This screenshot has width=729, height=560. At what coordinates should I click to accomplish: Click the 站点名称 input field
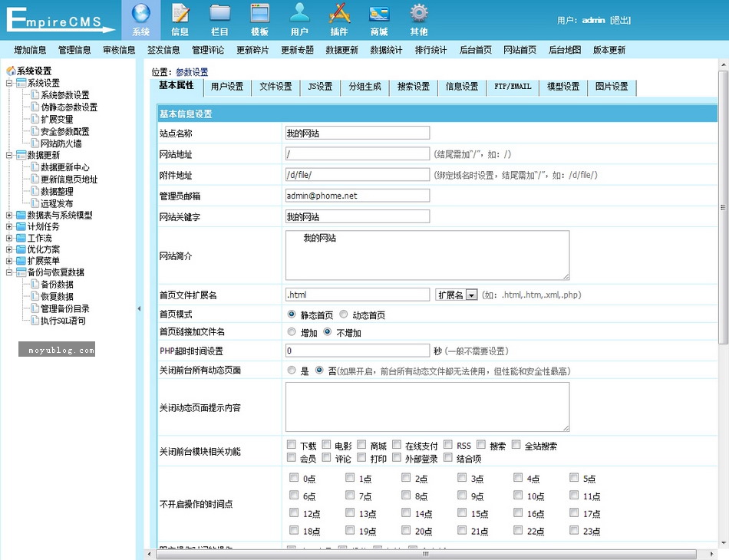click(358, 133)
